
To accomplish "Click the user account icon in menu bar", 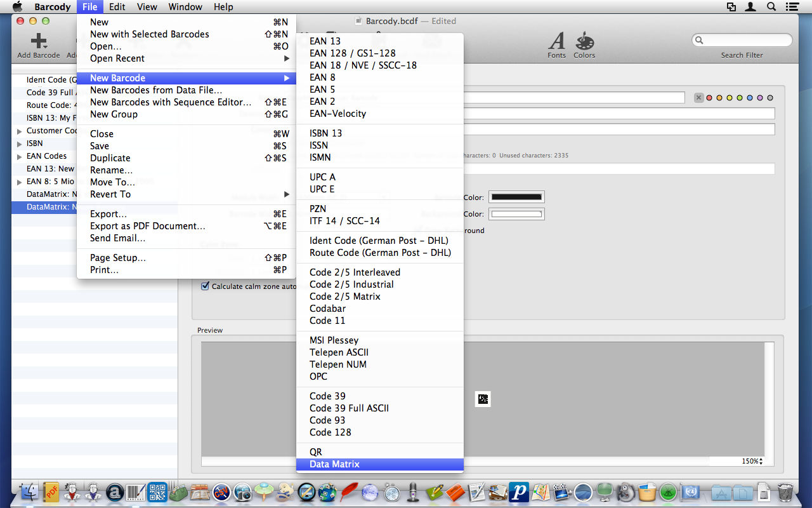I will point(751,7).
